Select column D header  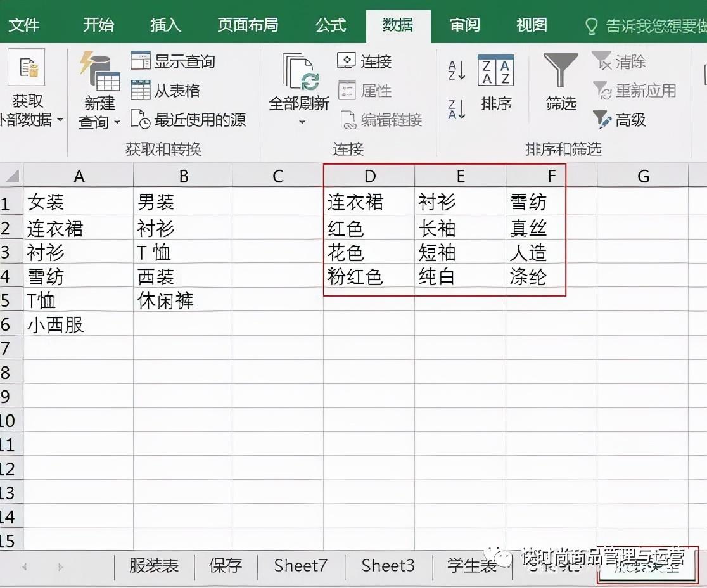coord(369,176)
